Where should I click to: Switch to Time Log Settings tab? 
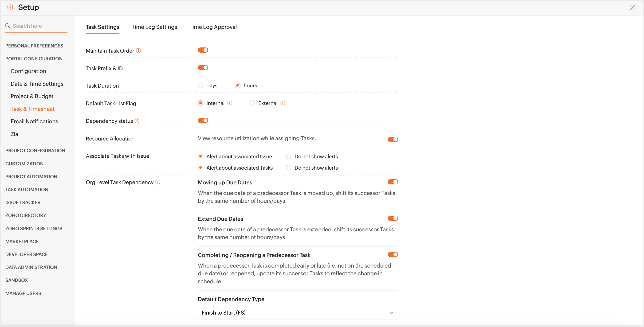154,27
